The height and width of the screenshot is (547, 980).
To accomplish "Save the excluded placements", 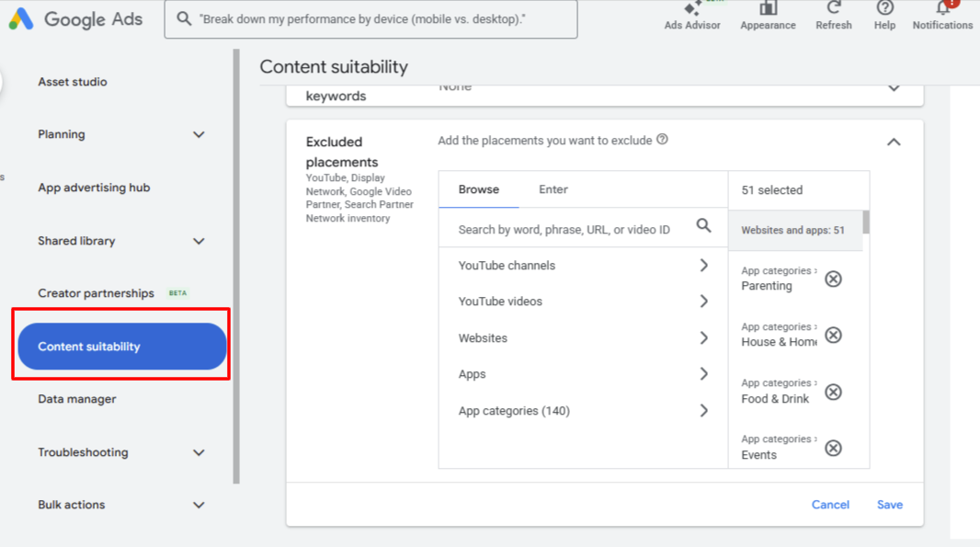I will [889, 505].
